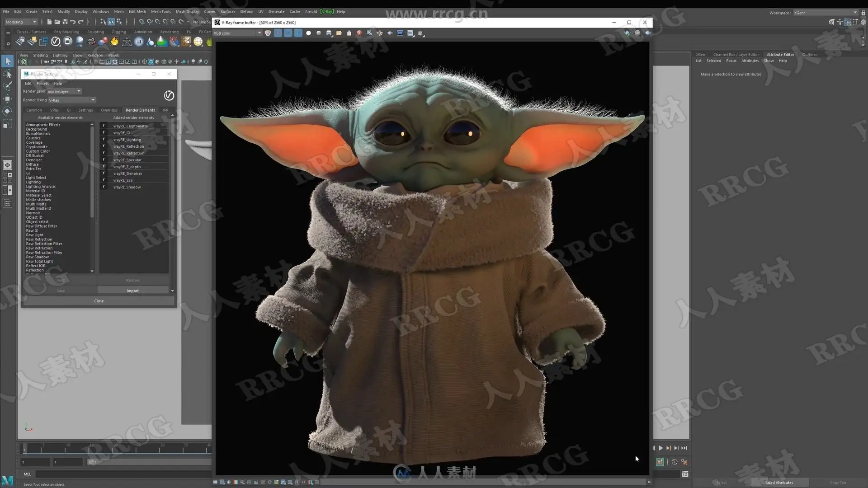Toggle the red channel button in frame buffer
Viewport: 868px width, 488px height.
[x=278, y=33]
